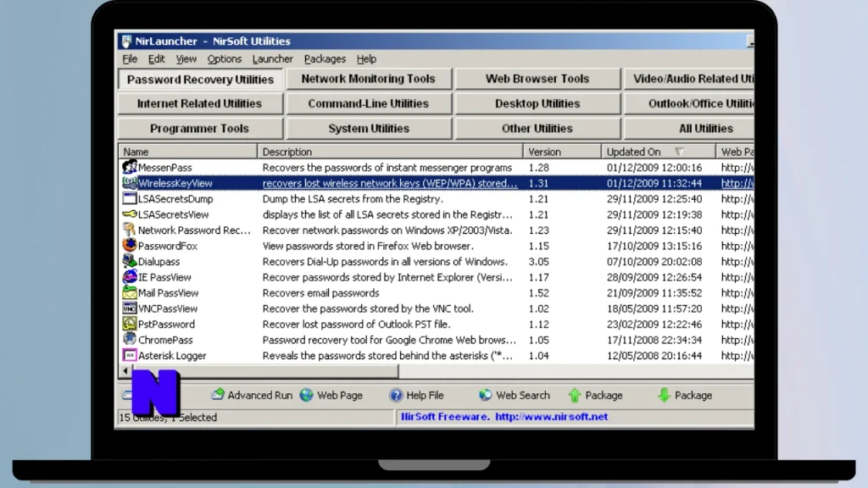Click the horizontal scrollbar thumb
This screenshot has height=488, width=868.
click(265, 371)
